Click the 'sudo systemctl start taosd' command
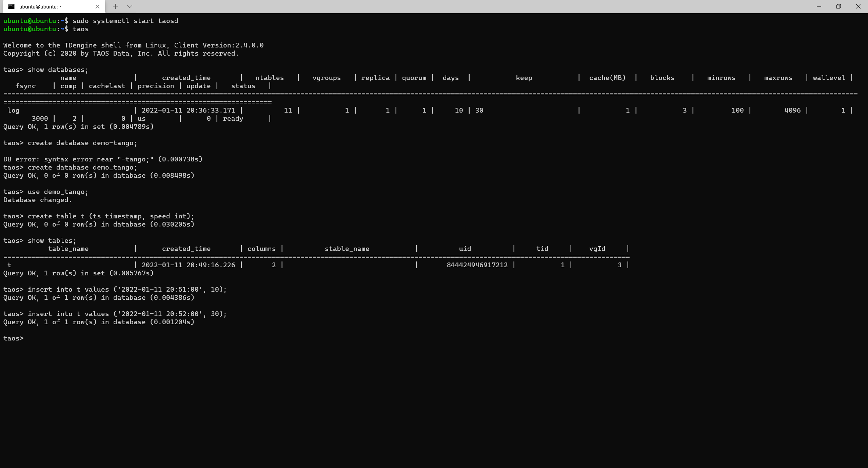This screenshot has width=868, height=468. pos(125,21)
